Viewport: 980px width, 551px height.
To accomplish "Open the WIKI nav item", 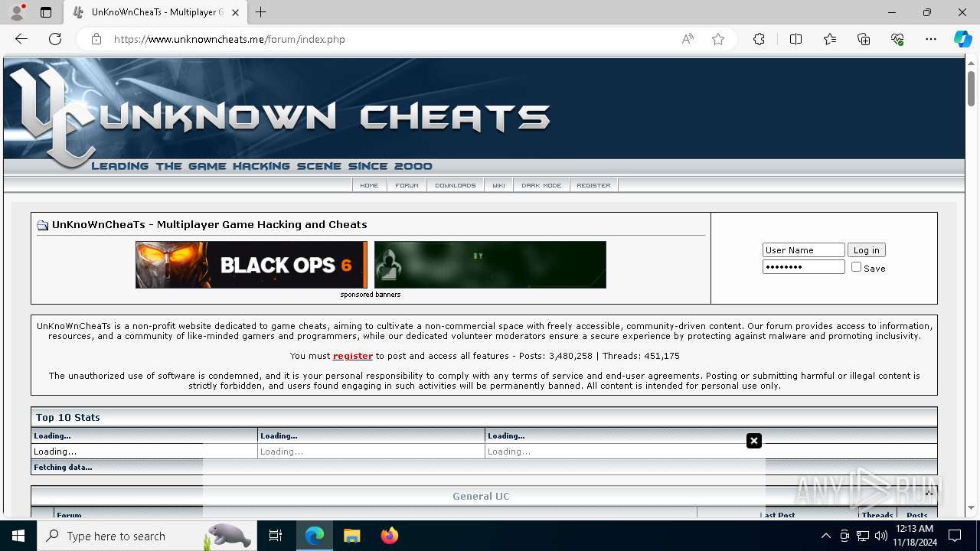I will click(498, 185).
